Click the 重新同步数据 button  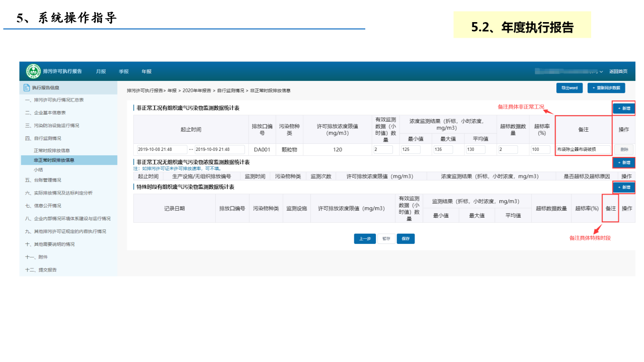point(606,88)
